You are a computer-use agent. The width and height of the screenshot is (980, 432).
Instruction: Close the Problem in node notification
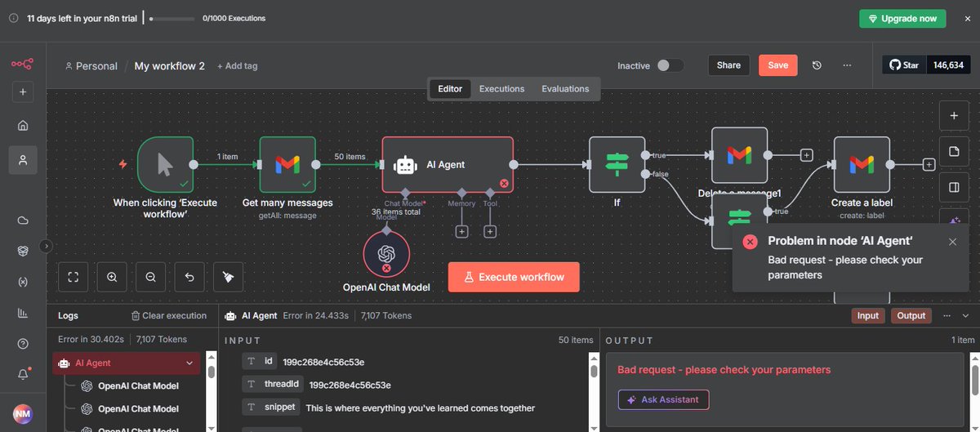click(x=952, y=242)
